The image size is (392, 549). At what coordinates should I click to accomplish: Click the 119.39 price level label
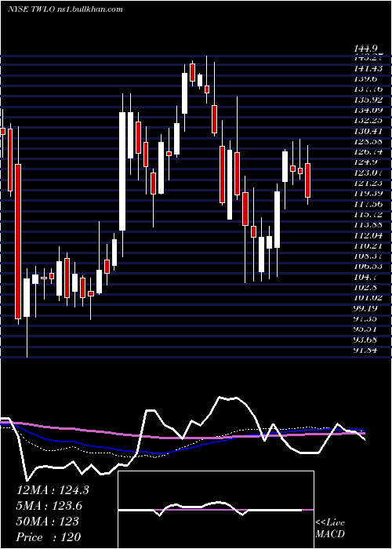tap(368, 193)
